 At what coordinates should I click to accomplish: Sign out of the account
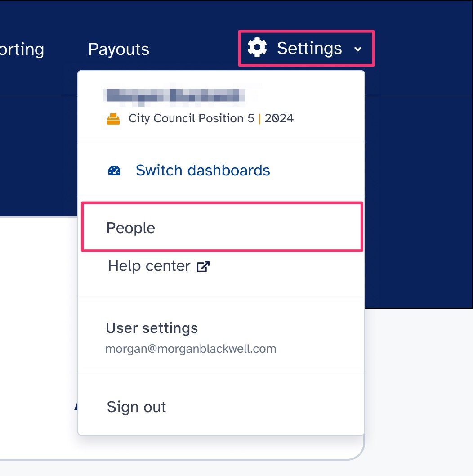(x=136, y=407)
